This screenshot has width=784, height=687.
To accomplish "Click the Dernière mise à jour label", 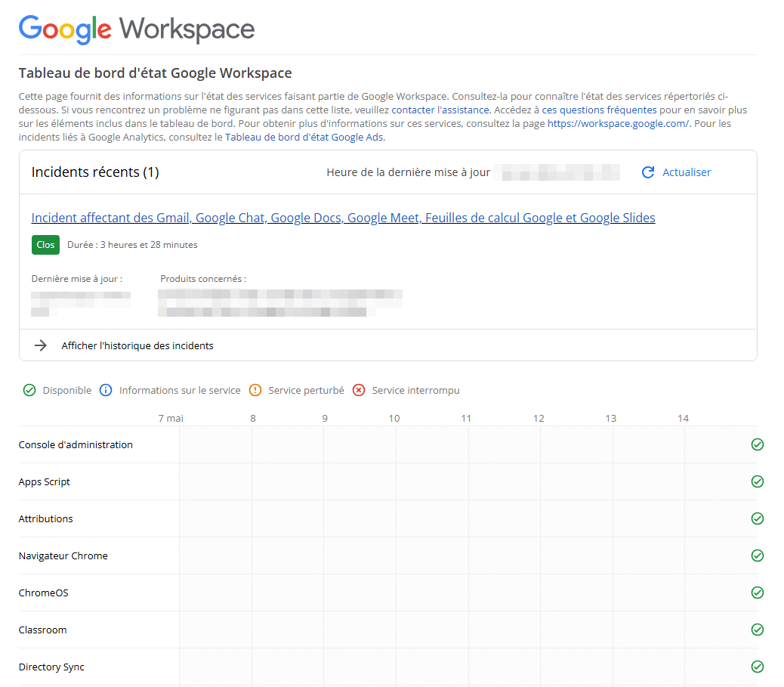I will (x=77, y=279).
